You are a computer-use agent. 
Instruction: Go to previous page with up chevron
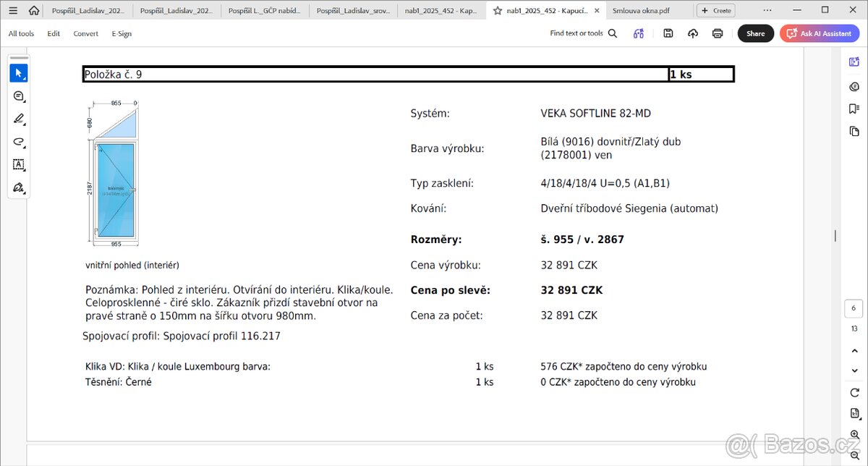854,350
